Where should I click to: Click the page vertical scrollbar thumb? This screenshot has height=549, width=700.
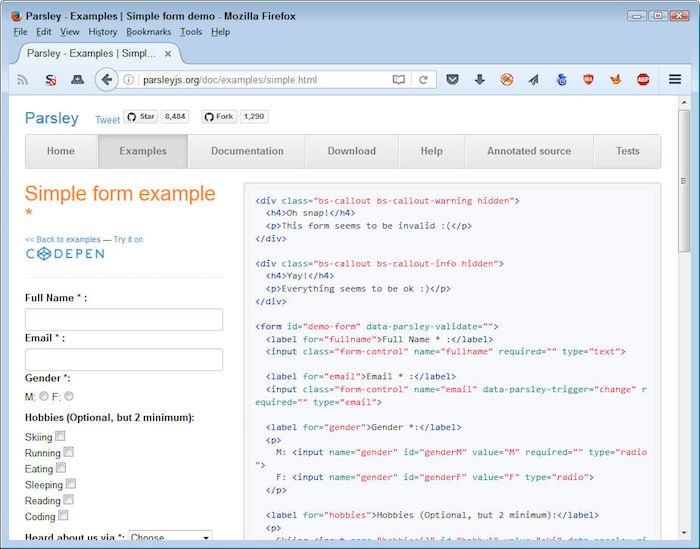point(683,181)
